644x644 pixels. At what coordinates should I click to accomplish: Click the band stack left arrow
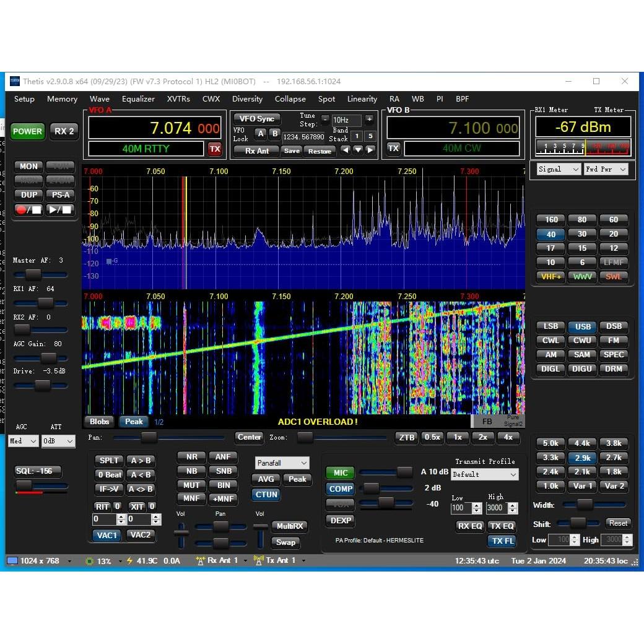[346, 150]
